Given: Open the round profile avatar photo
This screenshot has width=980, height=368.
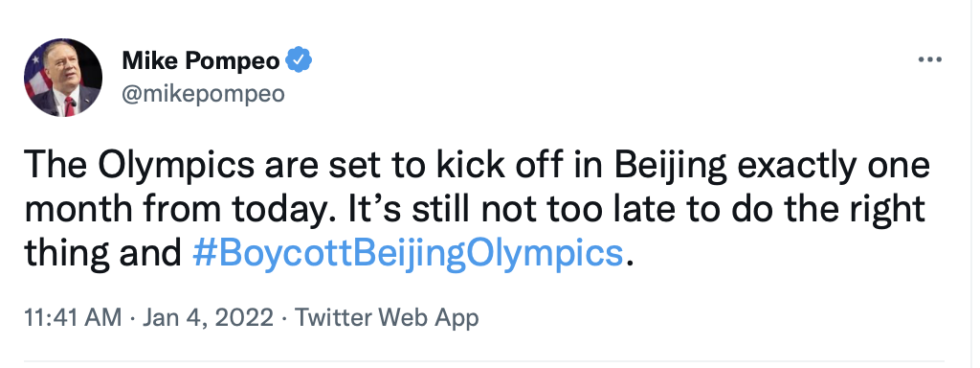Looking at the screenshot, I should click(62, 78).
